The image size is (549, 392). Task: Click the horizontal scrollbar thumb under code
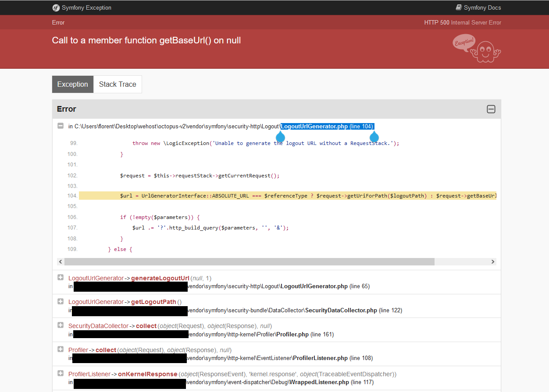249,261
